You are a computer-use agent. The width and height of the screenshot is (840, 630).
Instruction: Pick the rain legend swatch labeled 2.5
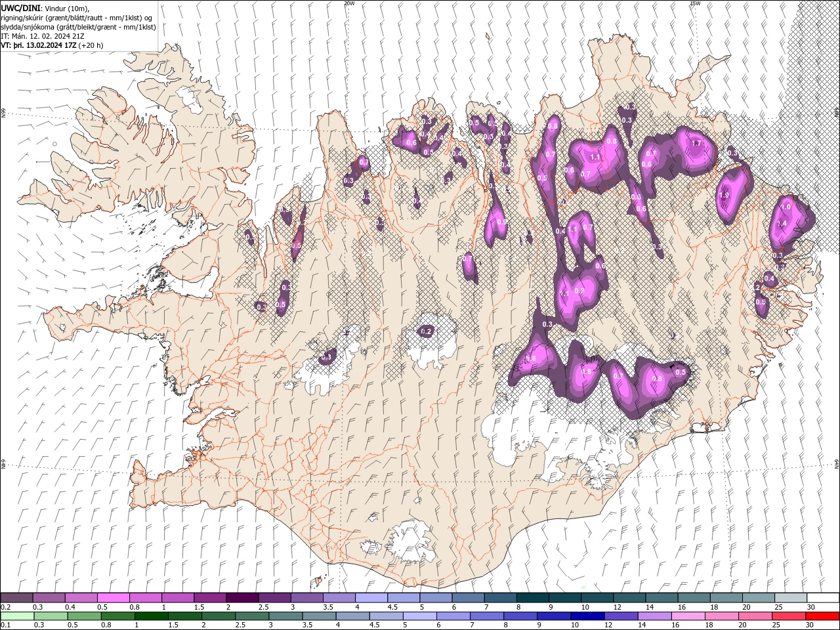252,616
